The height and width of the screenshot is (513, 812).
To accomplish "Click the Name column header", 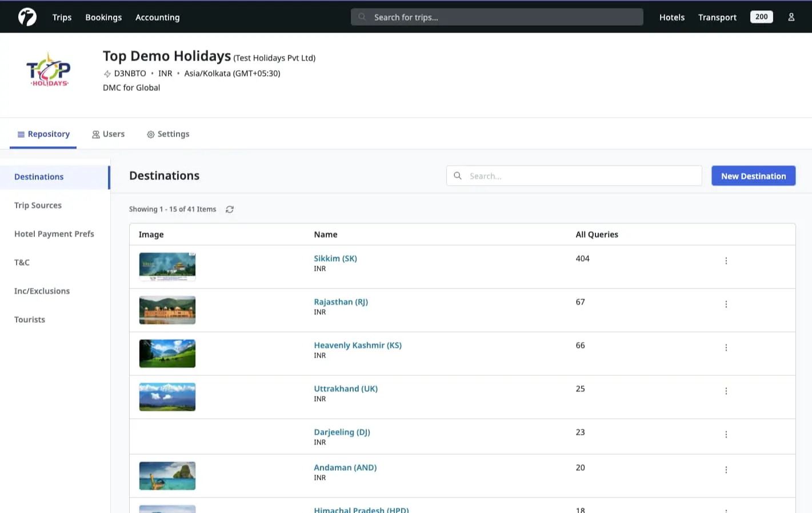I will (x=326, y=234).
